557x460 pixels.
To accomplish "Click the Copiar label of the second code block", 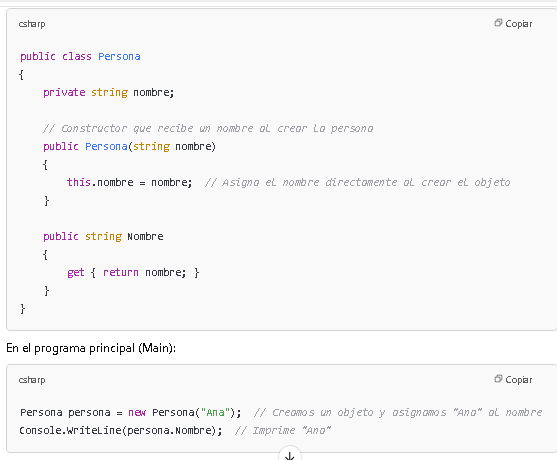I will (x=519, y=380).
